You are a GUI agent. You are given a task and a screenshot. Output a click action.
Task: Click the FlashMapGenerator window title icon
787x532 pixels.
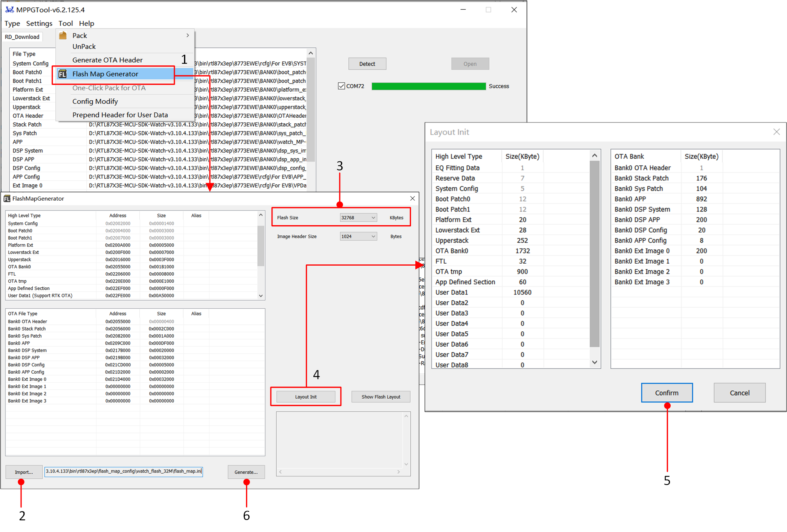(7, 199)
